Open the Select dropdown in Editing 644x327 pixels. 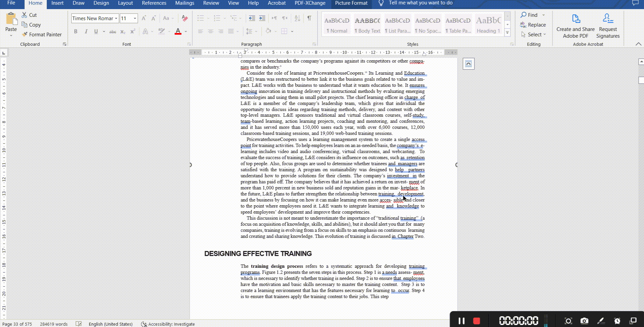[533, 34]
